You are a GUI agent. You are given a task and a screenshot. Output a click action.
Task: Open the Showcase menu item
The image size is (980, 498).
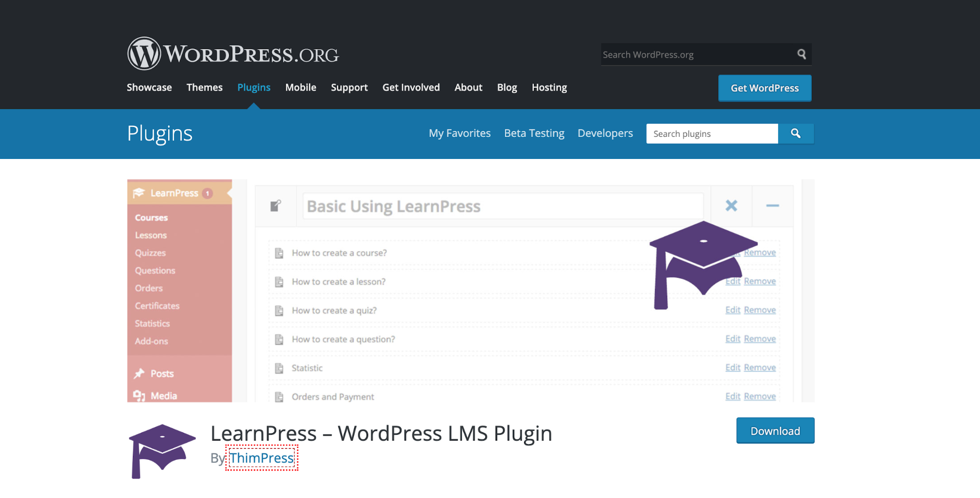[149, 87]
